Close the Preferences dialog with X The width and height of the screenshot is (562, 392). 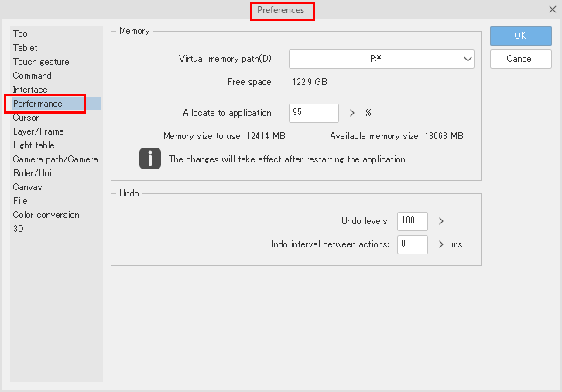(552, 9)
